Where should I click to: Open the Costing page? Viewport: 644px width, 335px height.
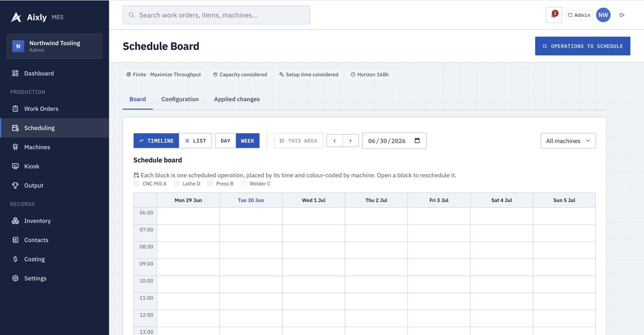click(54, 259)
